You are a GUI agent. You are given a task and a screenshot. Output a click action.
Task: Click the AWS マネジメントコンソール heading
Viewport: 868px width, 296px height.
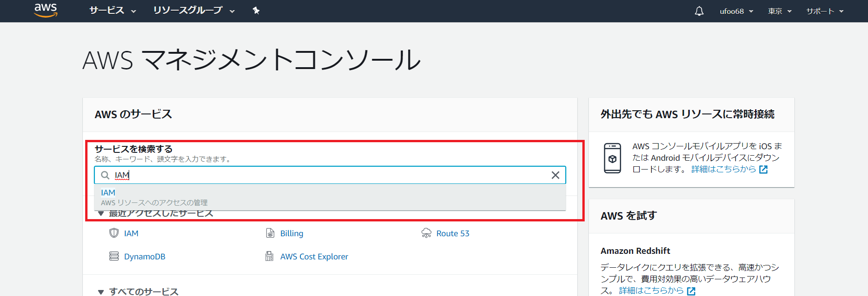(x=252, y=60)
